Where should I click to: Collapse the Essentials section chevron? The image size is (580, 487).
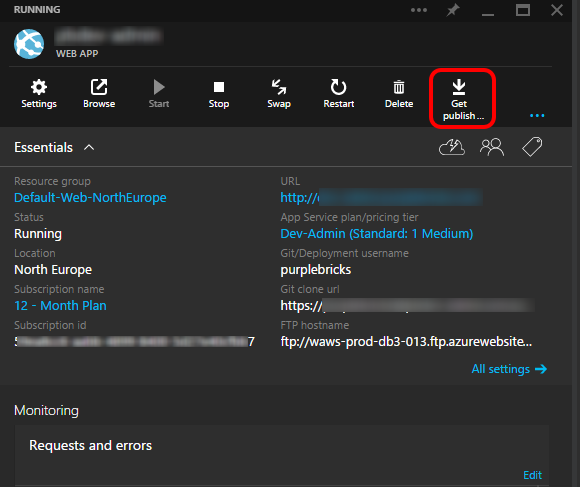[x=89, y=148]
